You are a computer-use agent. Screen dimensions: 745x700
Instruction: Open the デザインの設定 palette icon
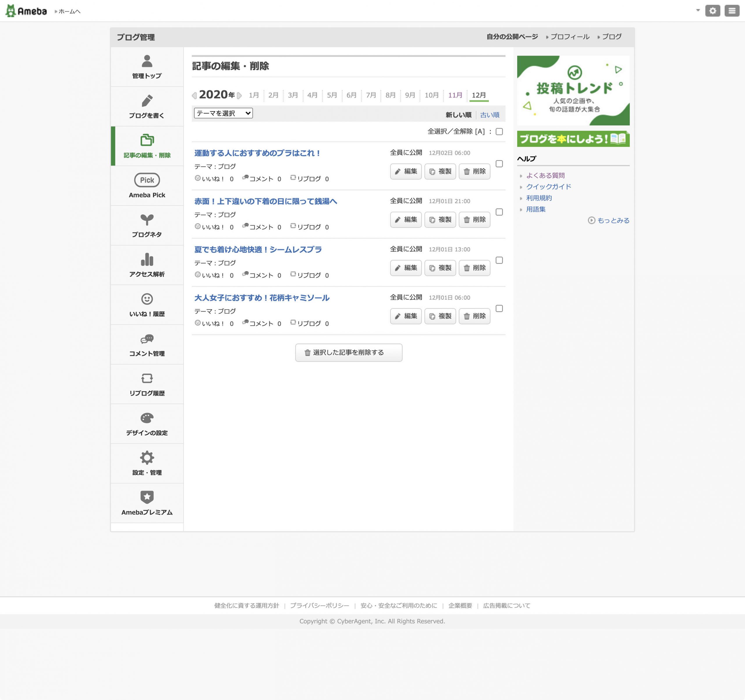point(147,418)
